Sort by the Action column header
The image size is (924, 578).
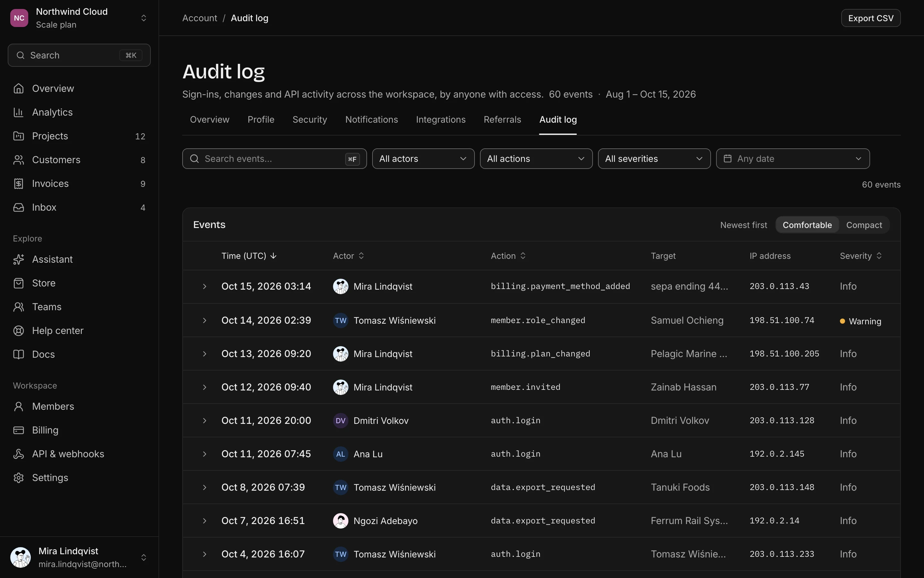point(508,256)
